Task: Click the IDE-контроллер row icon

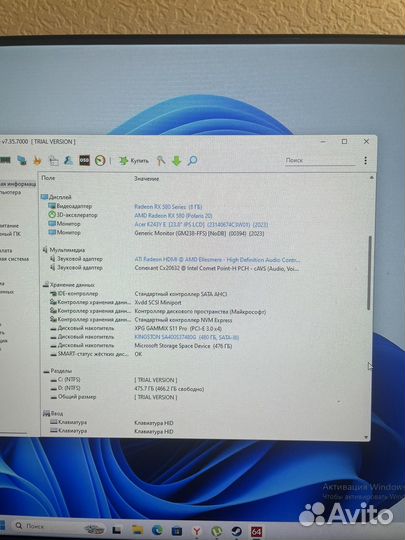Action: (53, 293)
